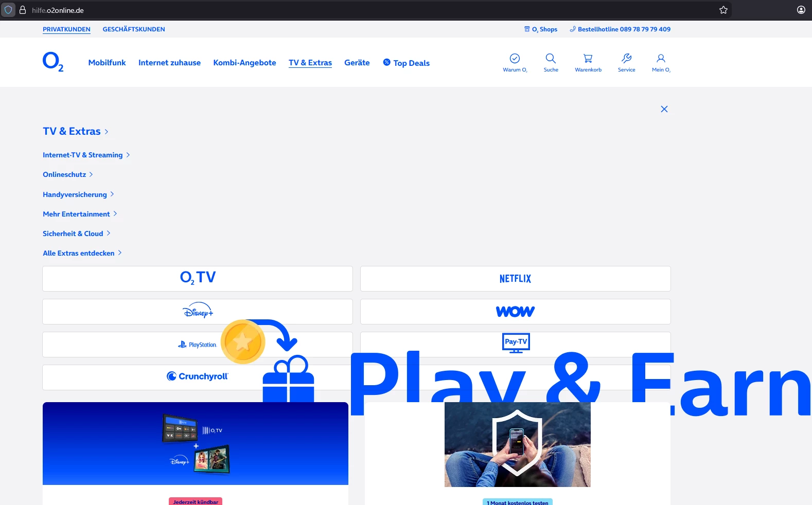Image resolution: width=812 pixels, height=505 pixels.
Task: Open the O2 TV and Disney+ promo image
Action: point(196,443)
